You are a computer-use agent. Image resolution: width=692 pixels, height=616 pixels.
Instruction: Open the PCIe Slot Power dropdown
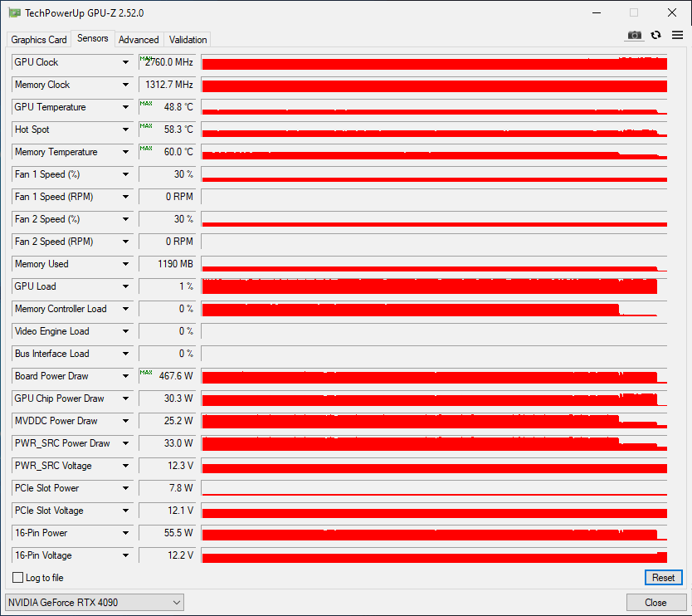[126, 488]
